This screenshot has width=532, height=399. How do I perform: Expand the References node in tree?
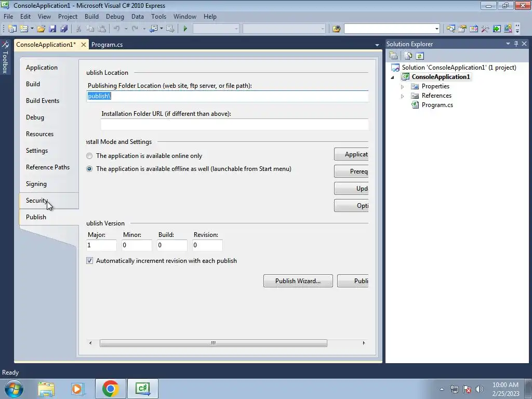coord(403,96)
